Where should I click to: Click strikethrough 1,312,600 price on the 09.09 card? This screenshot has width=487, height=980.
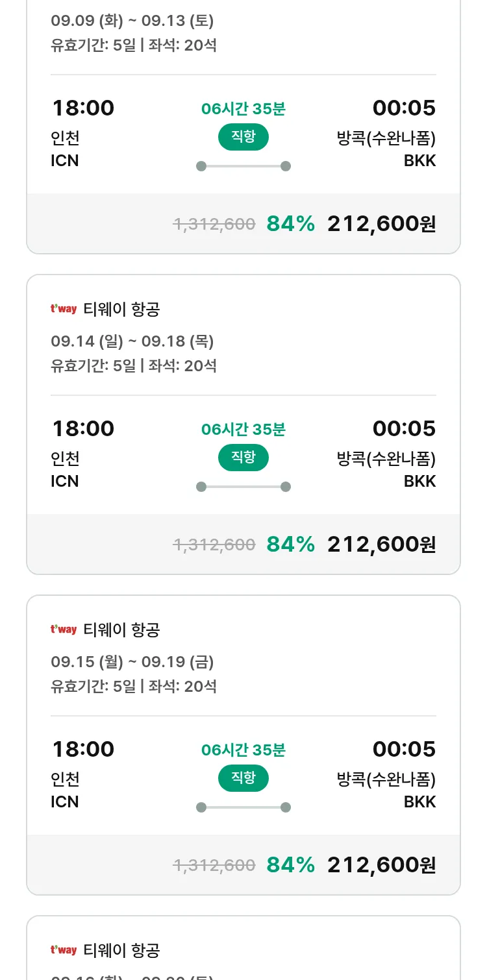(214, 225)
